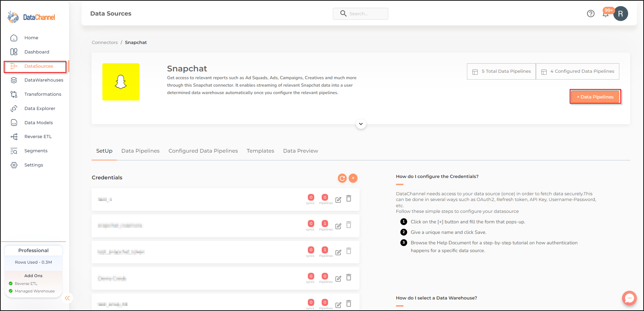644x311 pixels.
Task: Open Transformations via its sidebar icon
Action: (14, 94)
